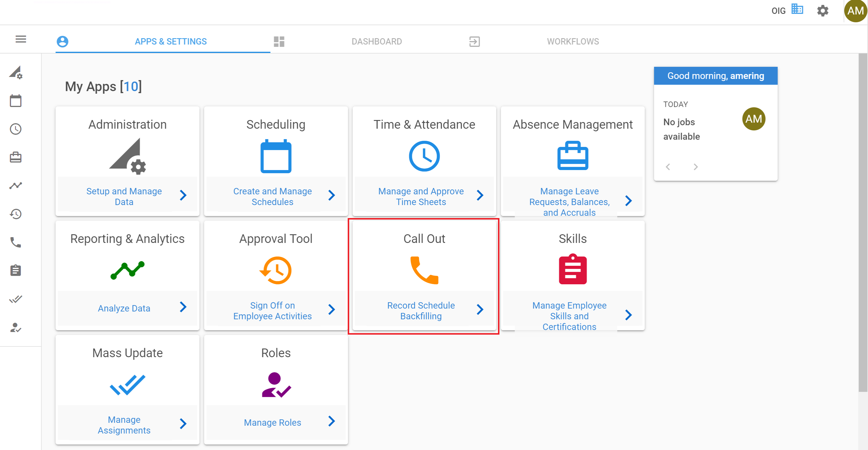Click the chevron next to Manage Employee Skills
This screenshot has height=450, width=868.
point(628,315)
